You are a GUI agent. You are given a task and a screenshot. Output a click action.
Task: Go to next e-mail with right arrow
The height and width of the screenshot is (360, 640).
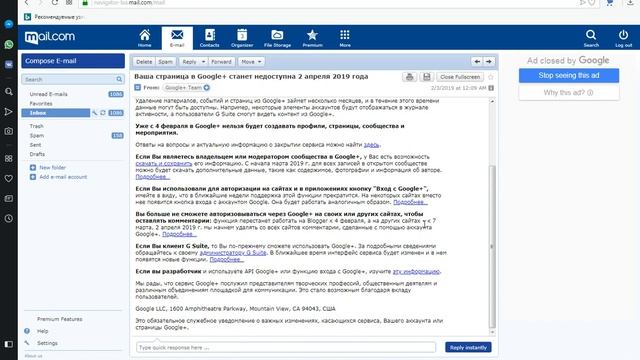point(489,62)
